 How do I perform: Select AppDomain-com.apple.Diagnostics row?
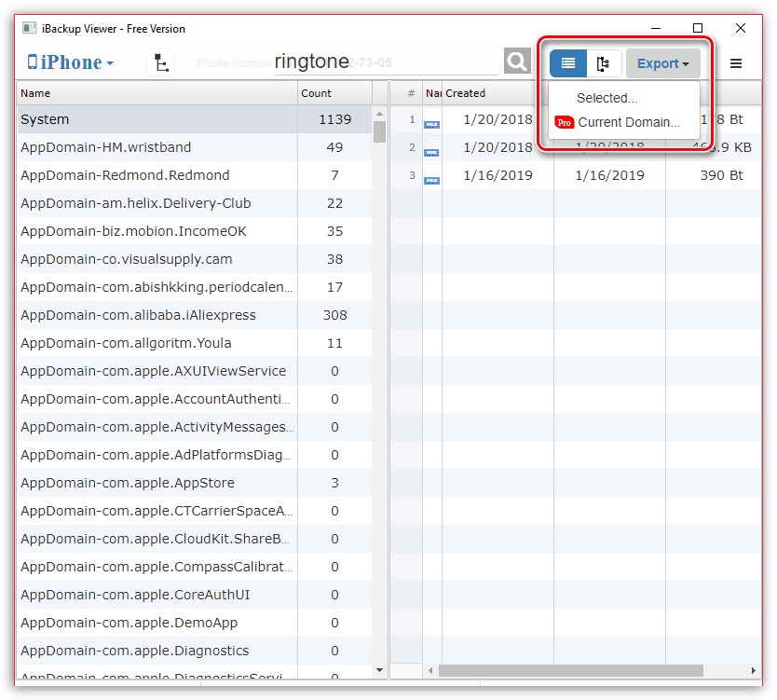point(194,651)
